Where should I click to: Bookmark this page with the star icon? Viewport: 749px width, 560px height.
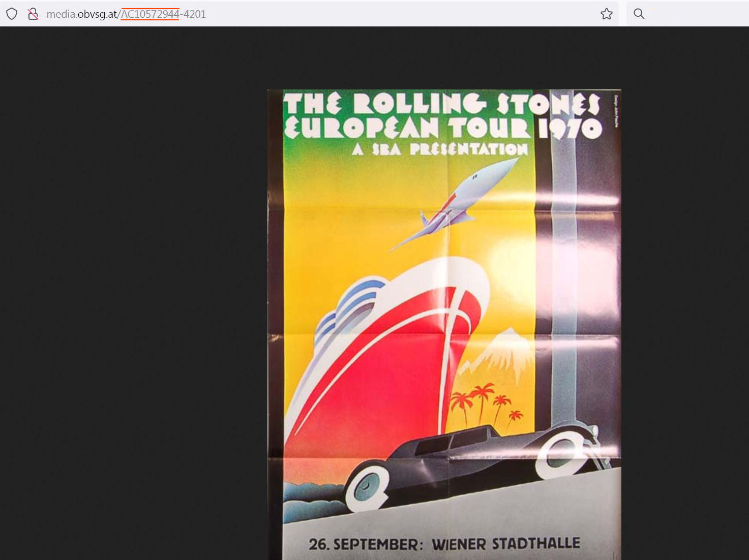click(x=606, y=14)
